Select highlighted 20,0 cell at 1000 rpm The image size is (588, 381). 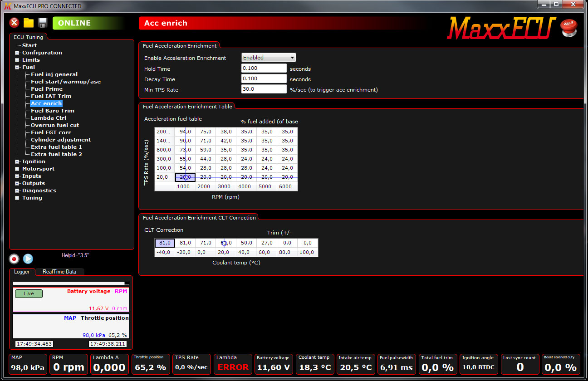[185, 177]
